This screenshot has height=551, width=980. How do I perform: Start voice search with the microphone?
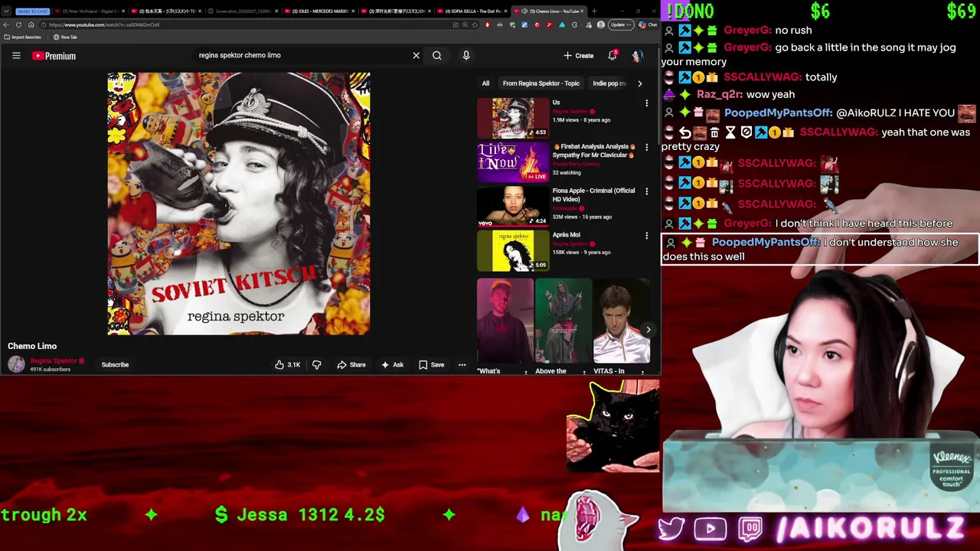(466, 55)
